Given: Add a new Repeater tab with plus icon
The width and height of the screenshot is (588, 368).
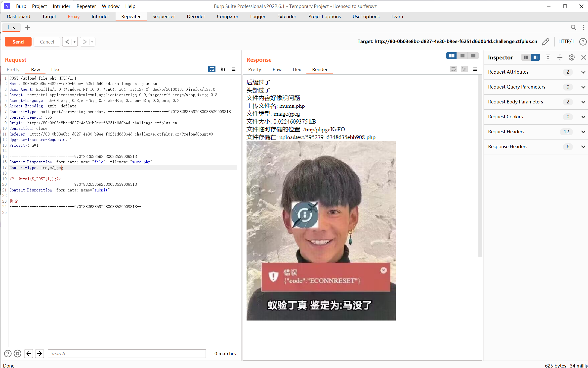Looking at the screenshot, I should pyautogui.click(x=28, y=28).
